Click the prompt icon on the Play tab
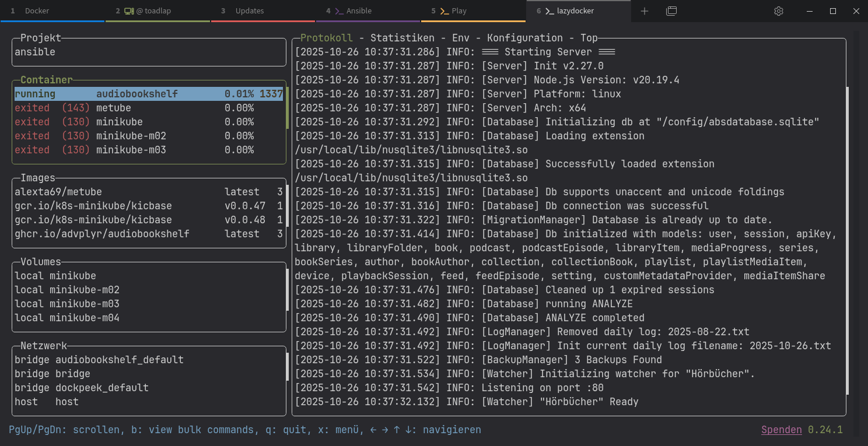868x446 pixels. (x=444, y=11)
